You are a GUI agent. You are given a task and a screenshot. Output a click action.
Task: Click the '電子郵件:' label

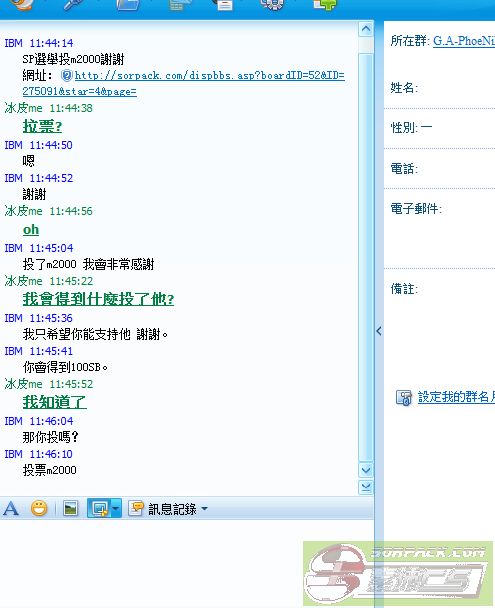tap(416, 209)
